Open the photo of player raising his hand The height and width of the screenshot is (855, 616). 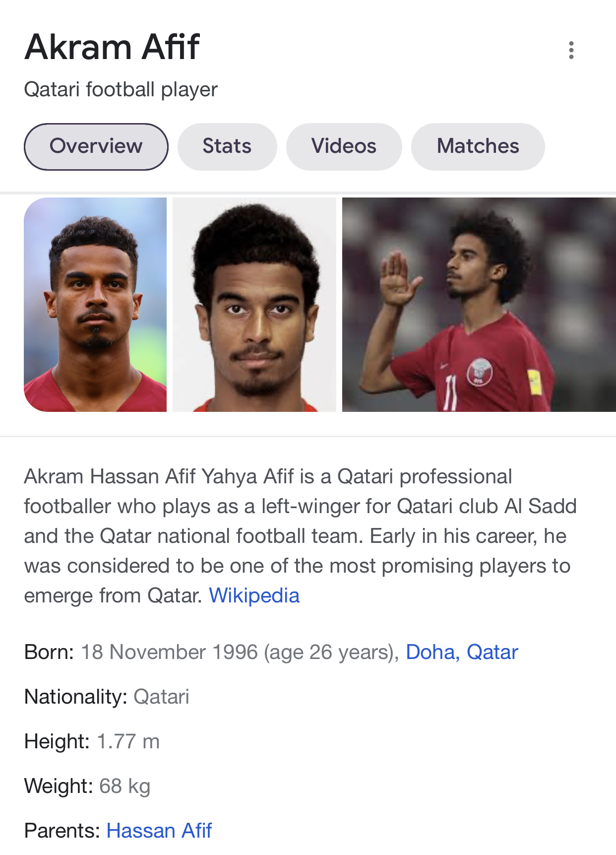[479, 305]
